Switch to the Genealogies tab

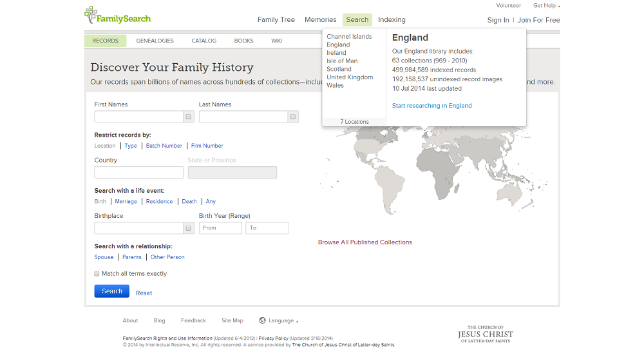pos(155,41)
